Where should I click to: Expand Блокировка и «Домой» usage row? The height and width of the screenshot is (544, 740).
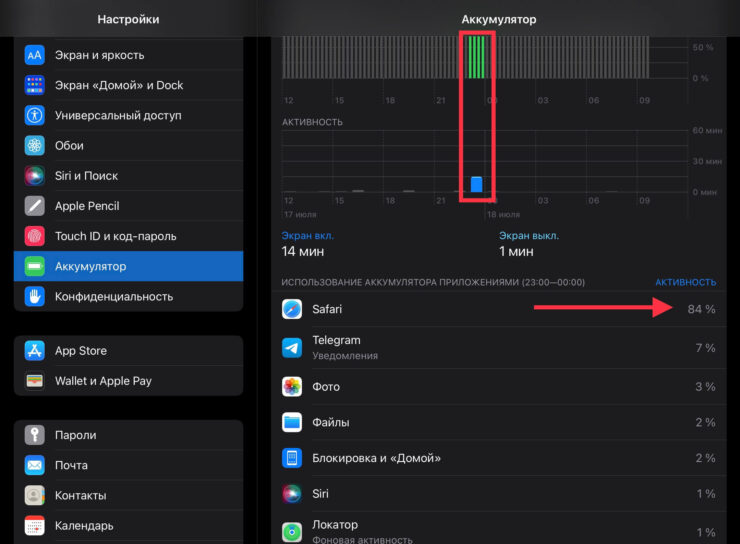click(498, 458)
